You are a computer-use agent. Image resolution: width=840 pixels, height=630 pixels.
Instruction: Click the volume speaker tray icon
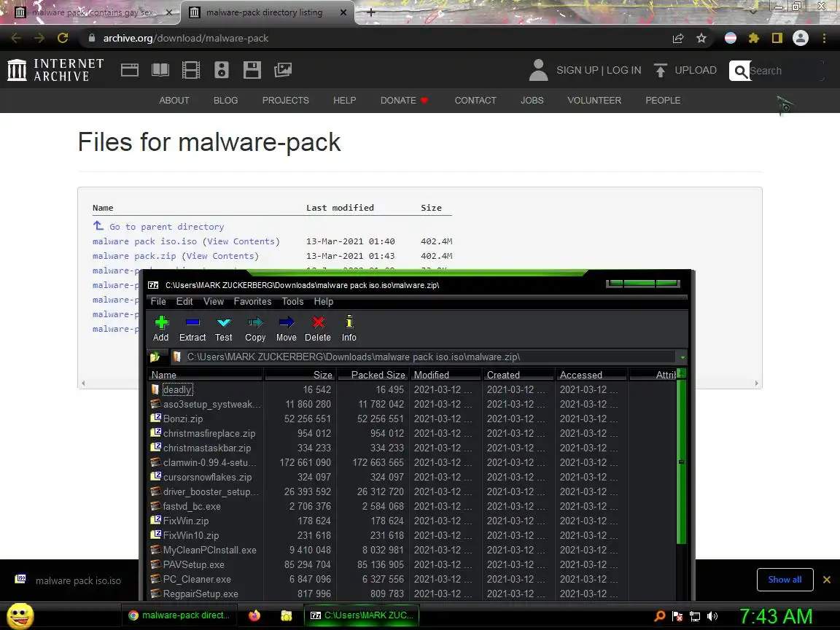point(712,616)
